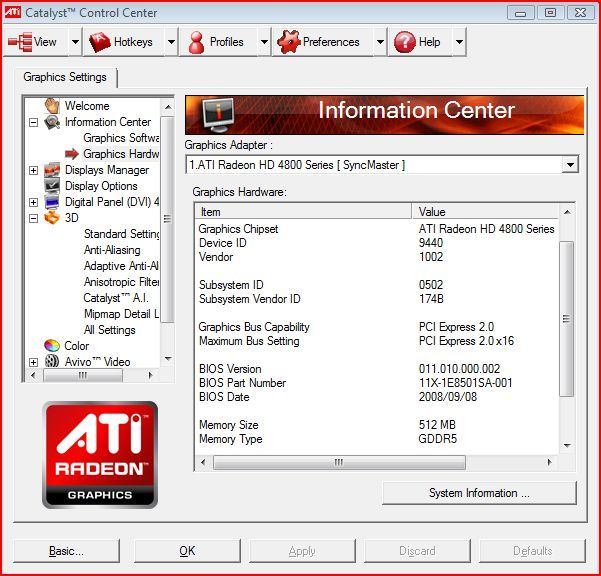The height and width of the screenshot is (576, 601).
Task: Click hardware list scroll left arrow
Action: click(203, 463)
